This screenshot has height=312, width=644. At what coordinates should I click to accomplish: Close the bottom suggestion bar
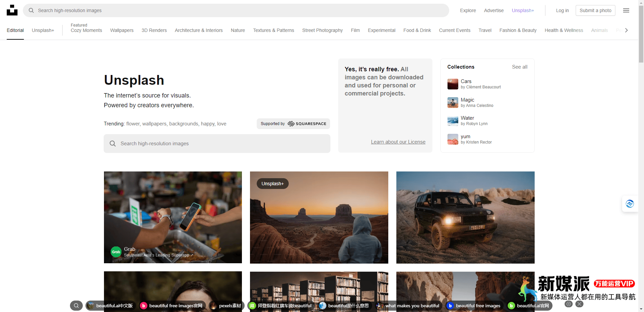pos(579,304)
